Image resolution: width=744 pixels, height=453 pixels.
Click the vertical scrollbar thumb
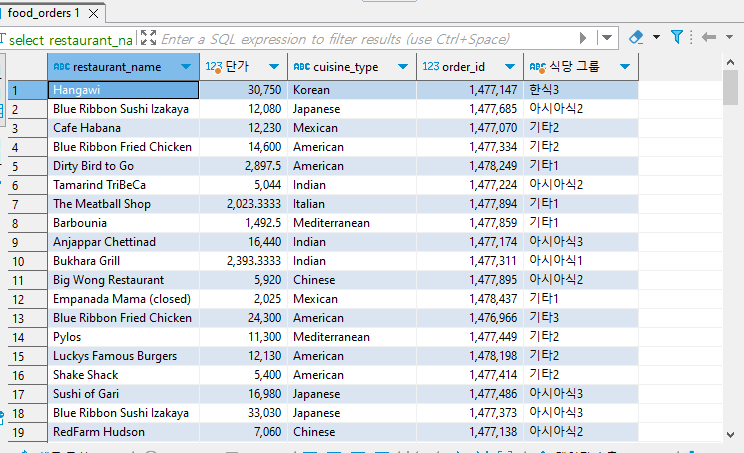(x=731, y=87)
